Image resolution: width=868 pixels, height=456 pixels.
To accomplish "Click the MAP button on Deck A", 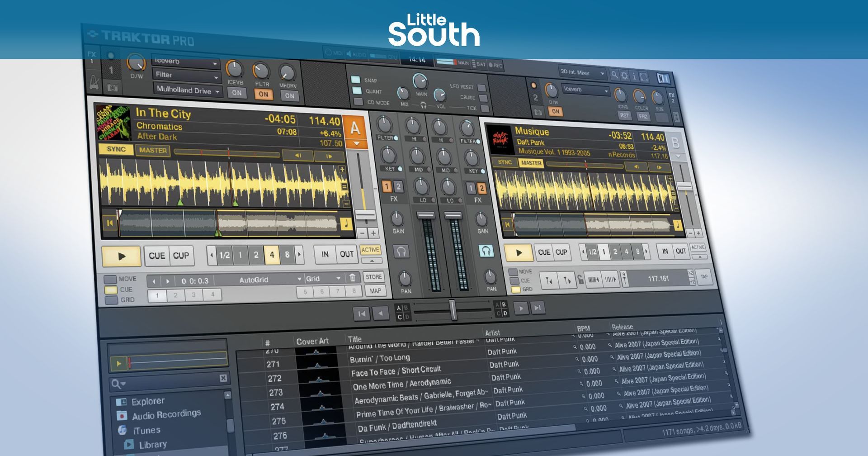I will point(375,291).
